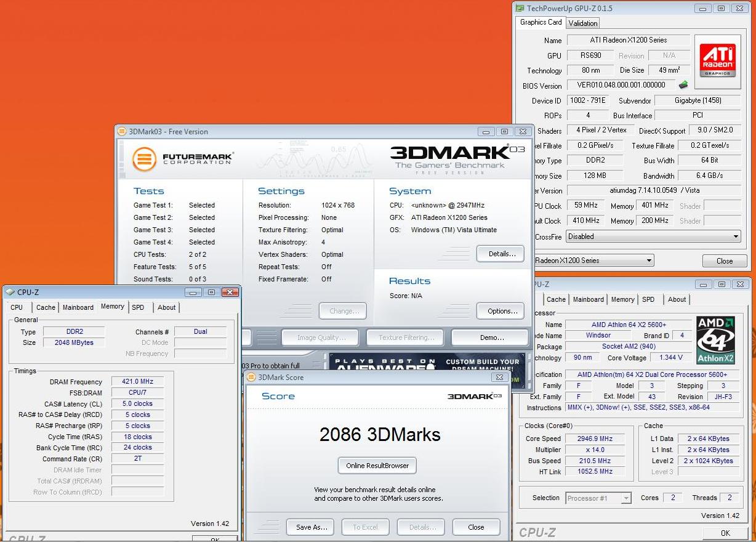The width and height of the screenshot is (756, 542).
Task: Select the Memory tab in left CPU-Z
Action: point(113,306)
